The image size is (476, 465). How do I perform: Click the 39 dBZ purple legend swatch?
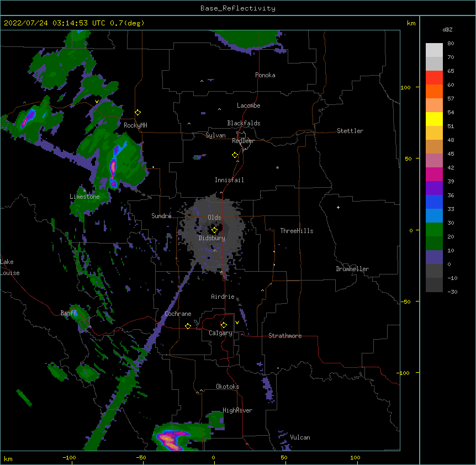(x=434, y=188)
